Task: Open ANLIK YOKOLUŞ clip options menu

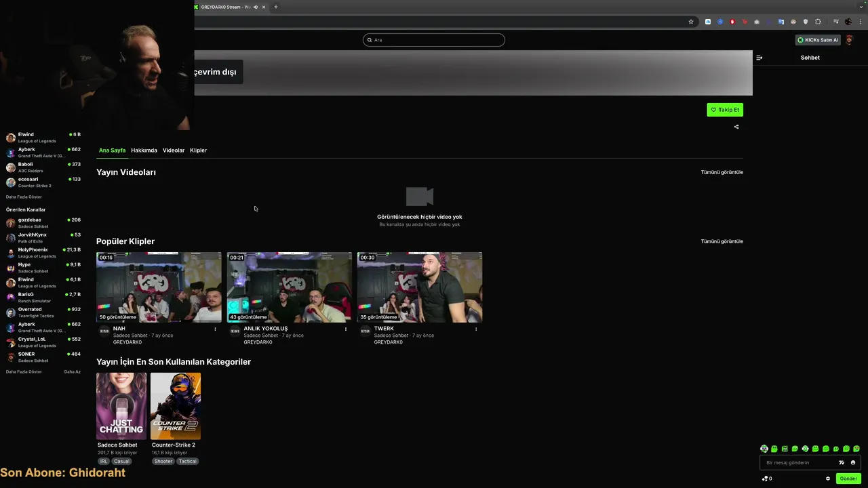Action: click(345, 329)
